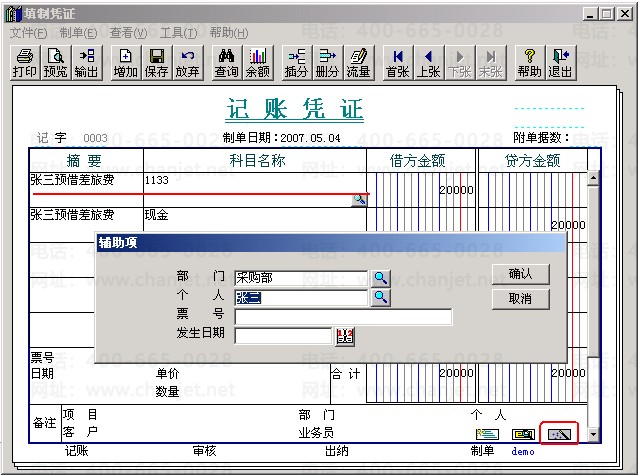
Task: Click the empty 票号 input field
Action: coord(343,317)
